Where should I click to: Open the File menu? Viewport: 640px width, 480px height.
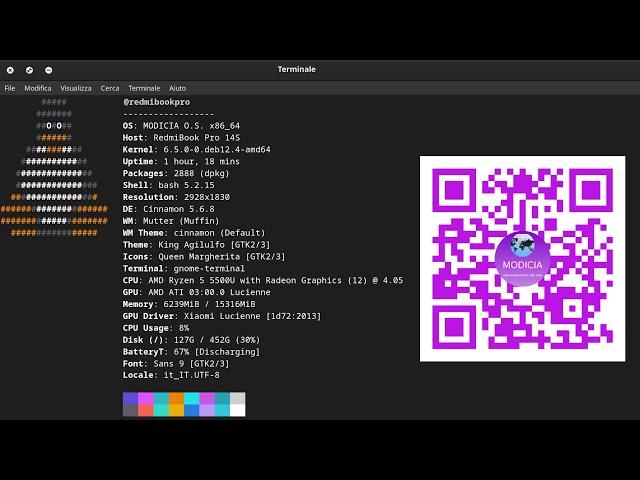10,88
